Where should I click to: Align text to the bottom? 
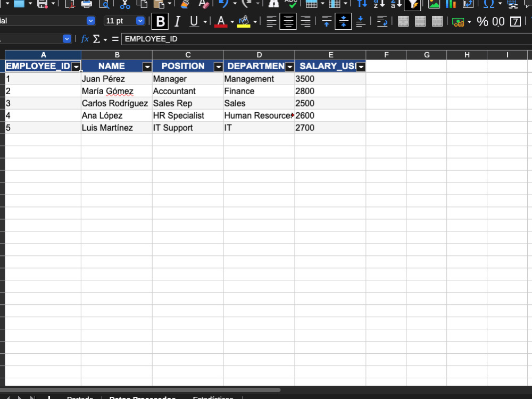(x=360, y=21)
